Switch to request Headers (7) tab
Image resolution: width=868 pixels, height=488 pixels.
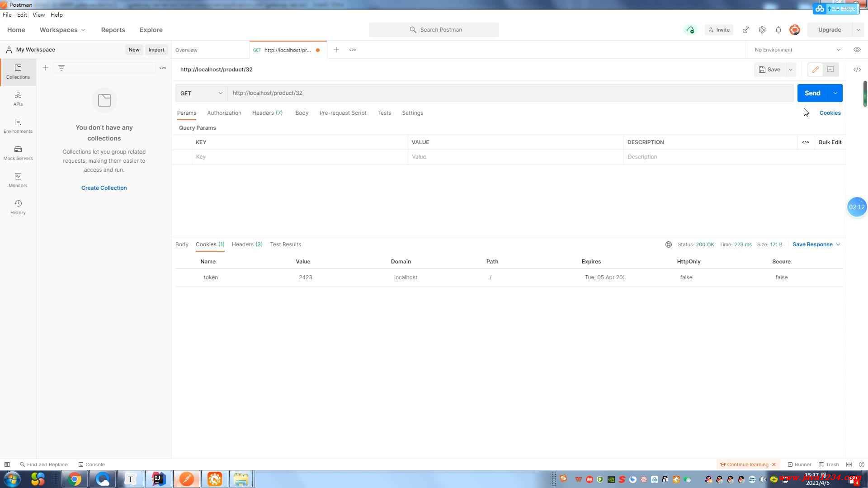coord(268,113)
